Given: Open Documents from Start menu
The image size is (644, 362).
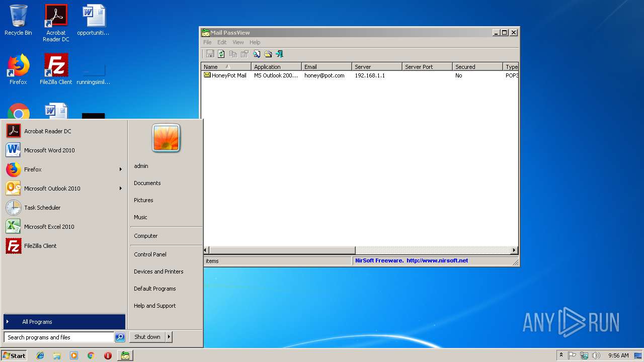Looking at the screenshot, I should 147,183.
